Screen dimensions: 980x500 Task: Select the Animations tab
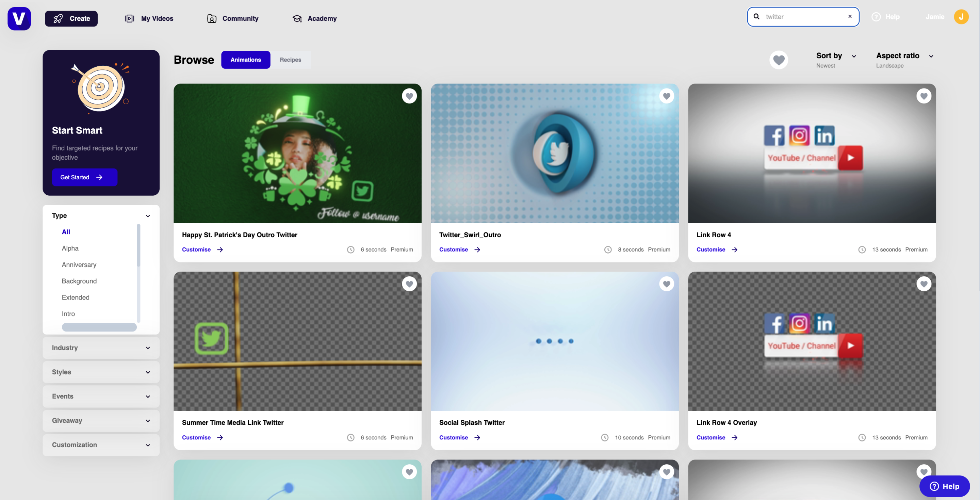(245, 59)
